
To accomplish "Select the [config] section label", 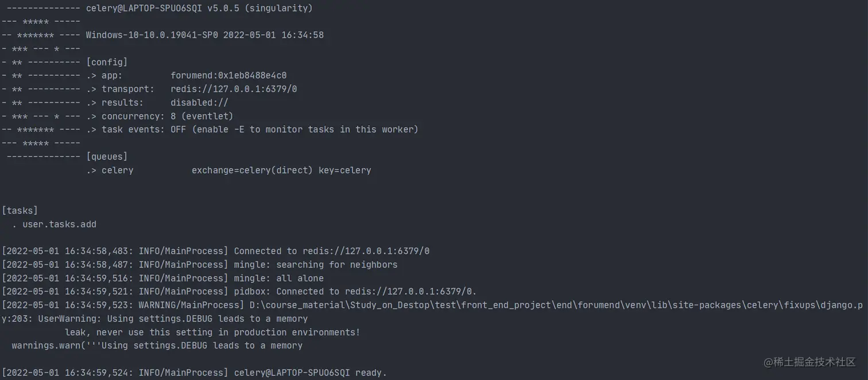I will [x=107, y=62].
